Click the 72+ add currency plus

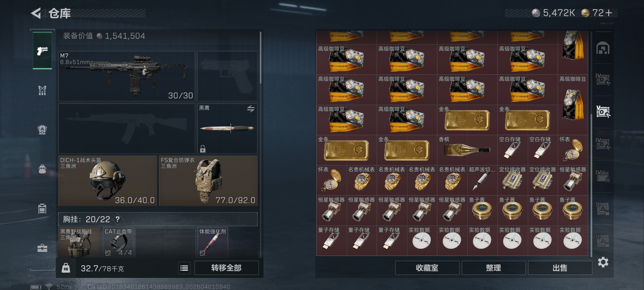pos(609,13)
